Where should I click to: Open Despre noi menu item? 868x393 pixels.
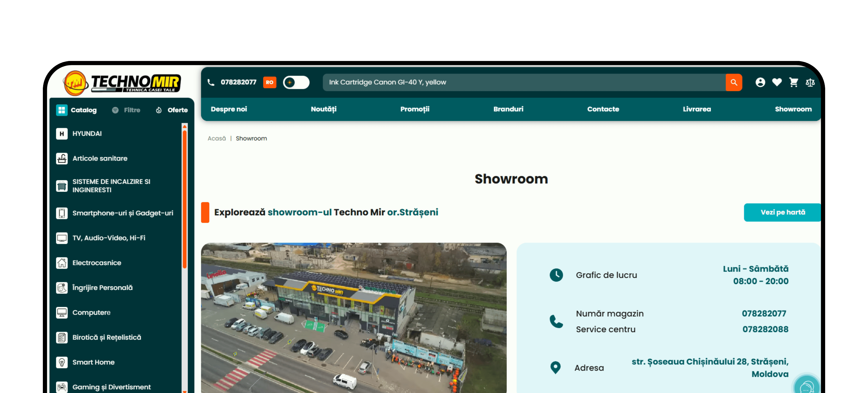click(229, 109)
